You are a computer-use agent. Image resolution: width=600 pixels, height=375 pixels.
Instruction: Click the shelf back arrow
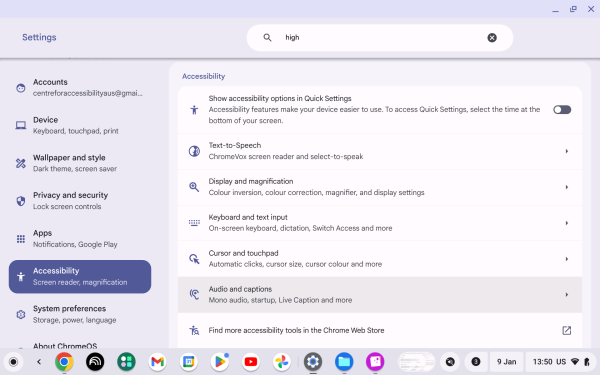click(39, 362)
